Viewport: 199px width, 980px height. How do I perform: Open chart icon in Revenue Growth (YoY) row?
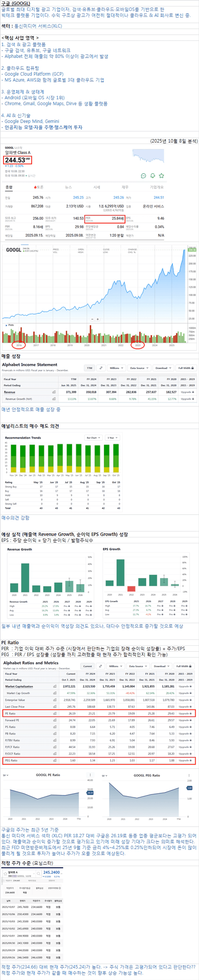(x=54, y=399)
